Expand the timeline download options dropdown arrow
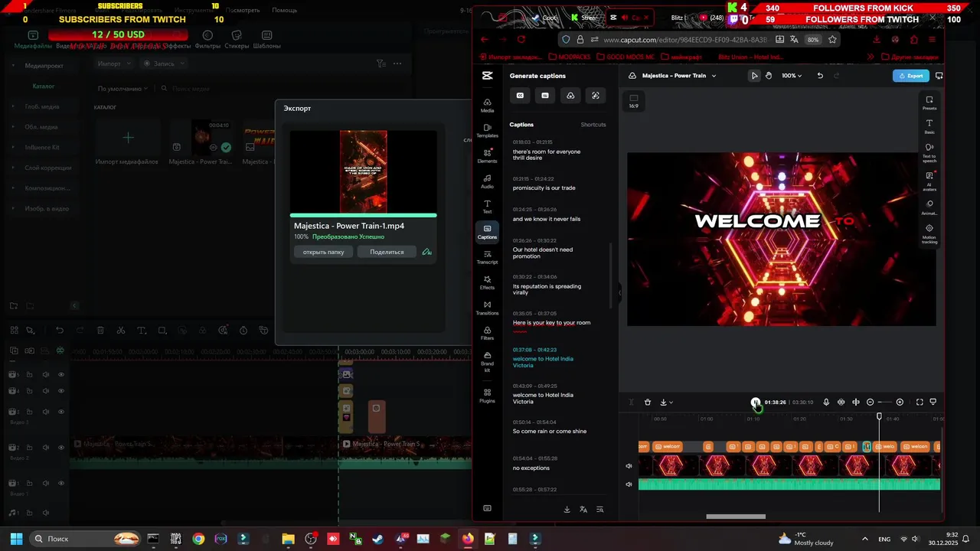 pyautogui.click(x=671, y=403)
